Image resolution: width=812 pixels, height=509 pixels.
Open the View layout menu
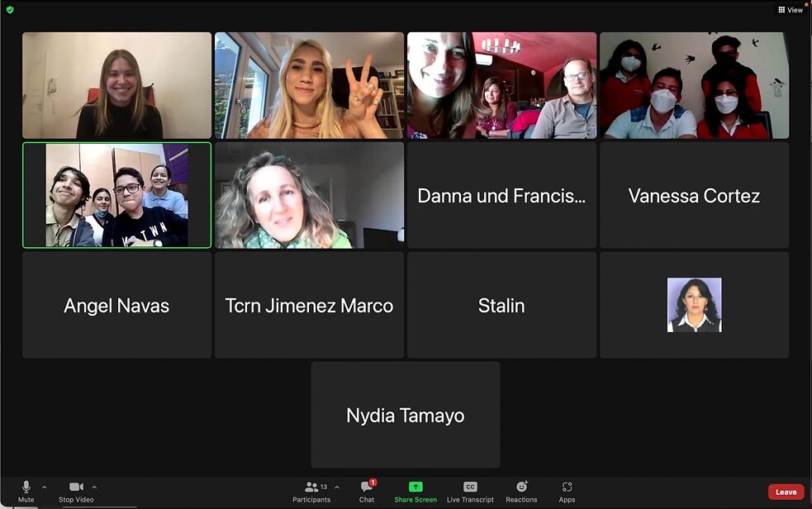pyautogui.click(x=791, y=10)
